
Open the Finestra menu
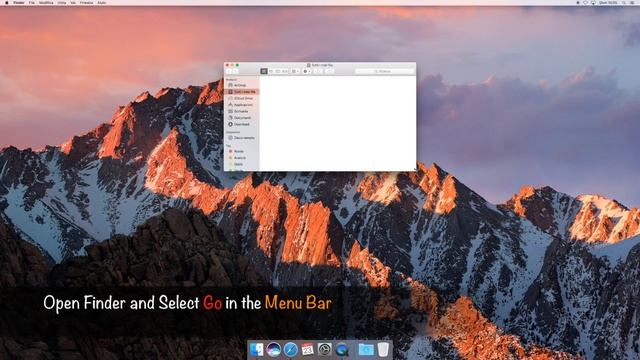[x=86, y=2]
